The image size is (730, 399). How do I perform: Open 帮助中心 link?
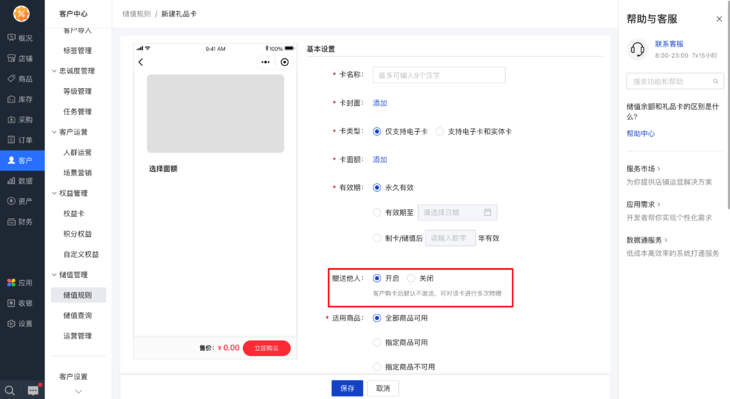[x=640, y=133]
